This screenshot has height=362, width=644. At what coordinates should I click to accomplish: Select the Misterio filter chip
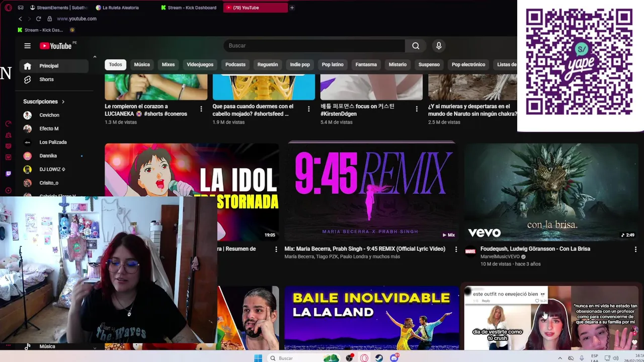397,64
